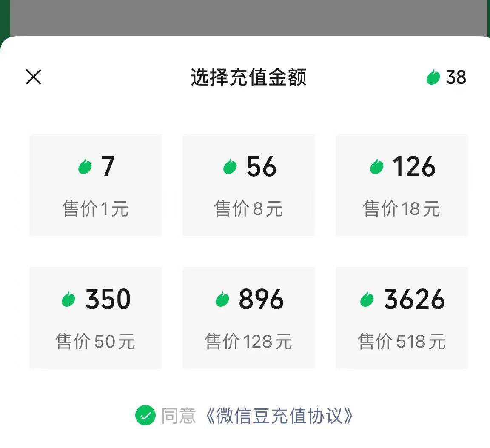The width and height of the screenshot is (490, 448).
Task: Click the bean icon in the 896 card
Action: point(222,300)
